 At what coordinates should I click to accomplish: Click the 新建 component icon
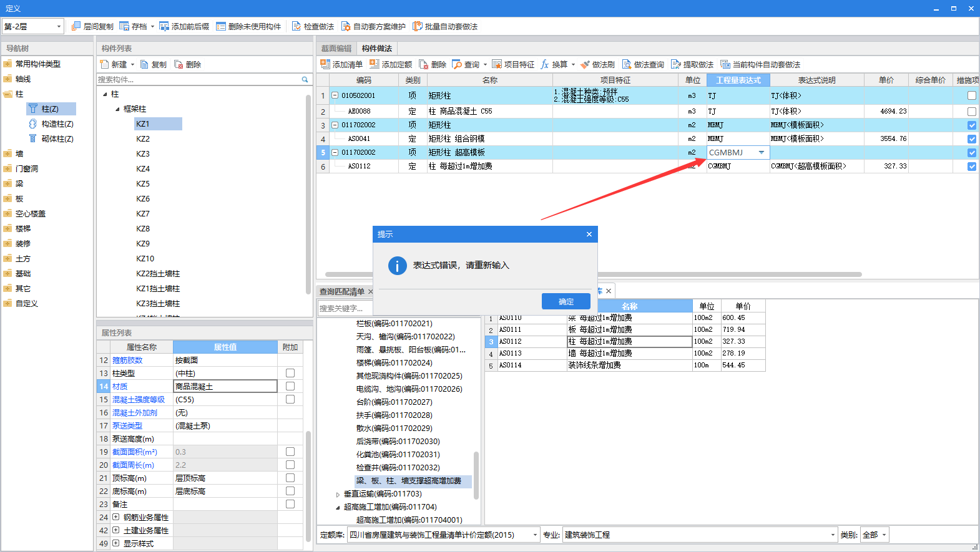coord(104,64)
